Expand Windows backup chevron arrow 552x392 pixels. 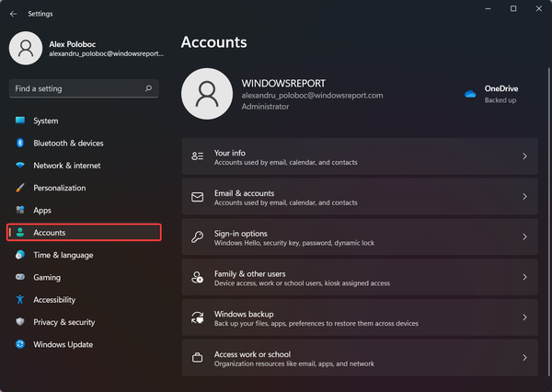click(524, 317)
